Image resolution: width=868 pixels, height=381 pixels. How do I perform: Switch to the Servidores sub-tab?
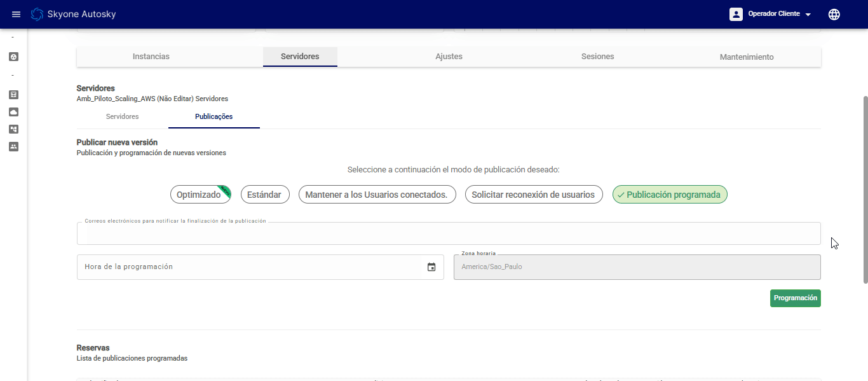point(122,117)
